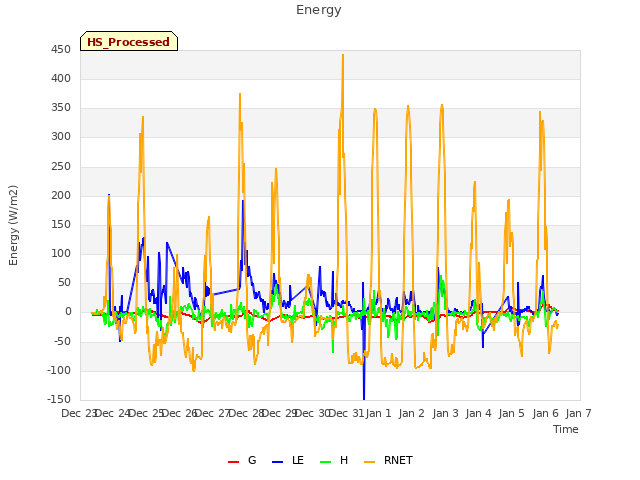Click the tallest RNET peak near Dec 31

343,56
